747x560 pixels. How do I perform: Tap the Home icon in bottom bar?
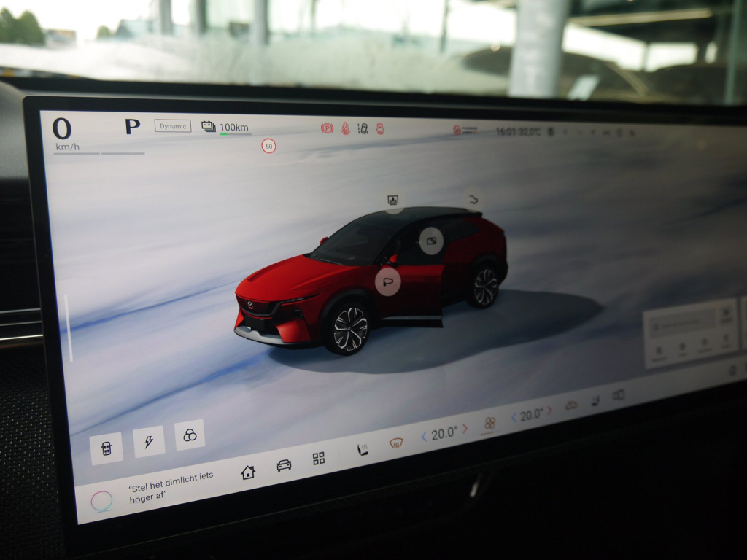[x=248, y=472]
